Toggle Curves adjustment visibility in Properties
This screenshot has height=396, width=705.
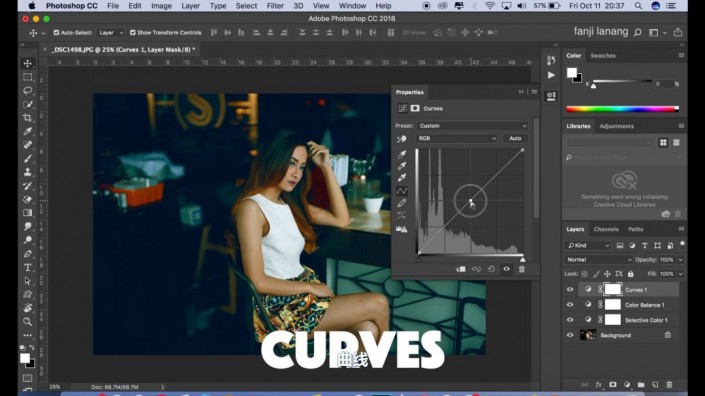pos(507,269)
